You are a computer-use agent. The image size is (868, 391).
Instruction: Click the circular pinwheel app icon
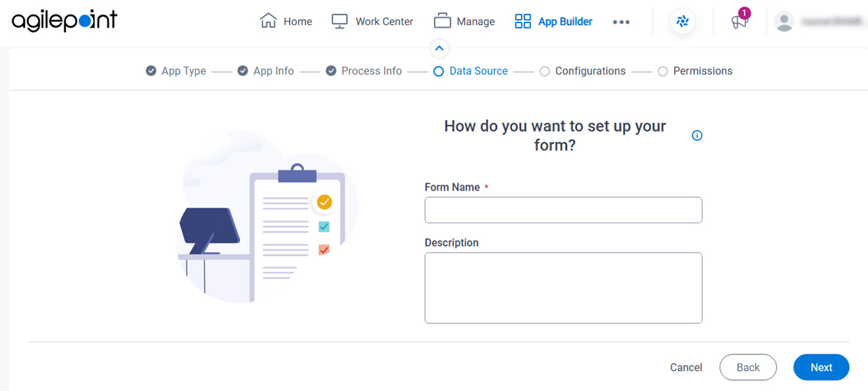tap(683, 22)
